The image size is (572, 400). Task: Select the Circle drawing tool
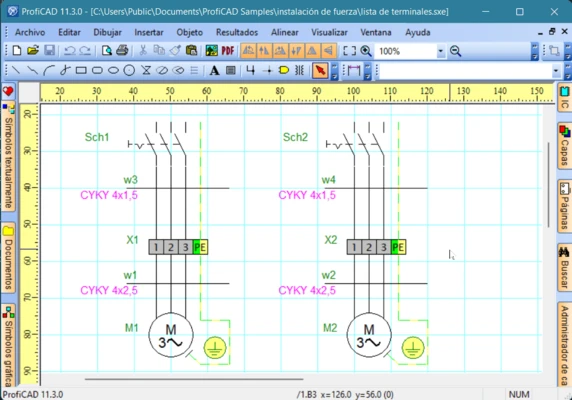pyautogui.click(x=129, y=70)
